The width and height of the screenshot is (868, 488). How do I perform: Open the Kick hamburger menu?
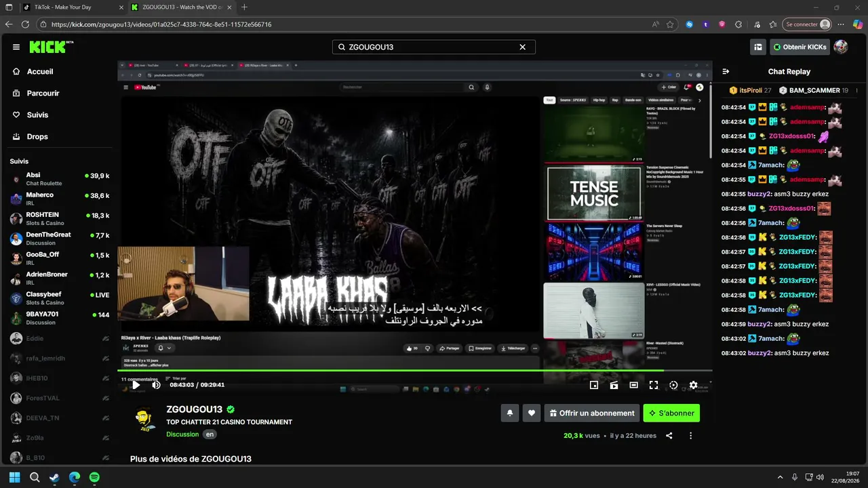[x=16, y=47]
